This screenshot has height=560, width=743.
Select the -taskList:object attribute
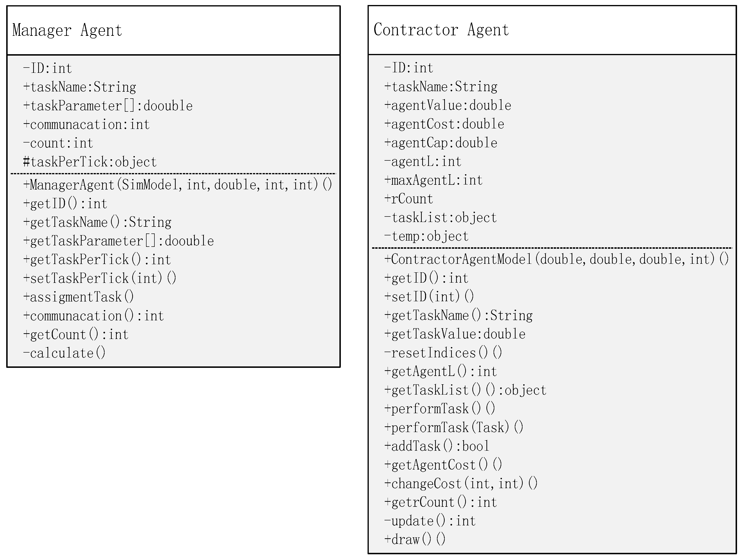coord(440,218)
